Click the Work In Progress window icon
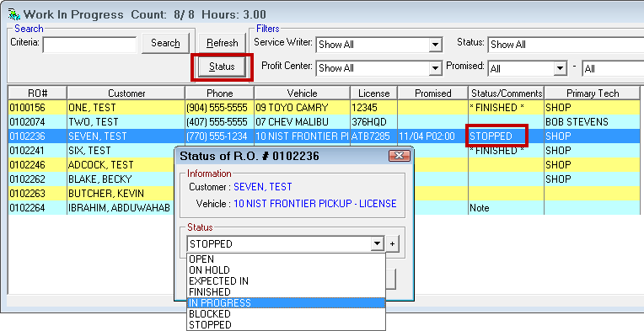The width and height of the screenshot is (644, 331). point(13,15)
